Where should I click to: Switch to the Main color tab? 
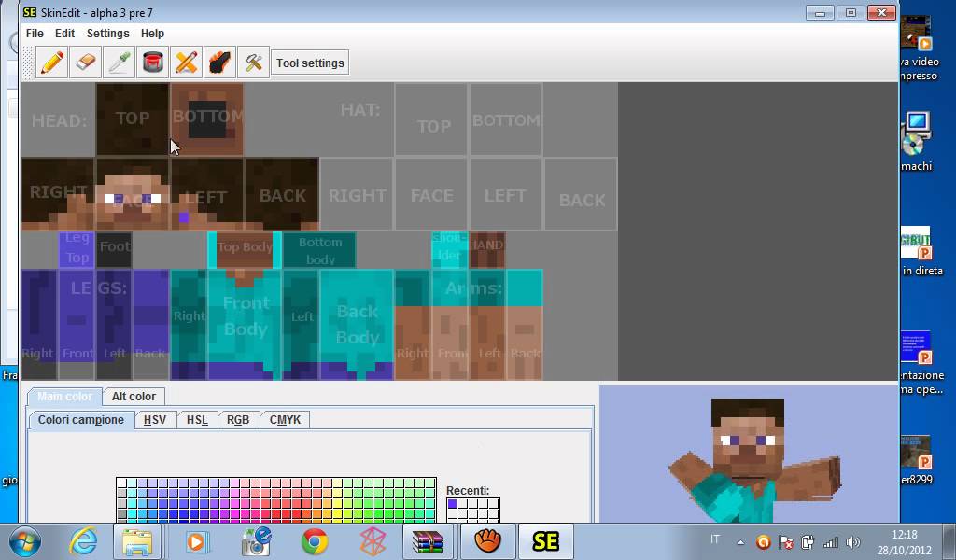coord(64,396)
